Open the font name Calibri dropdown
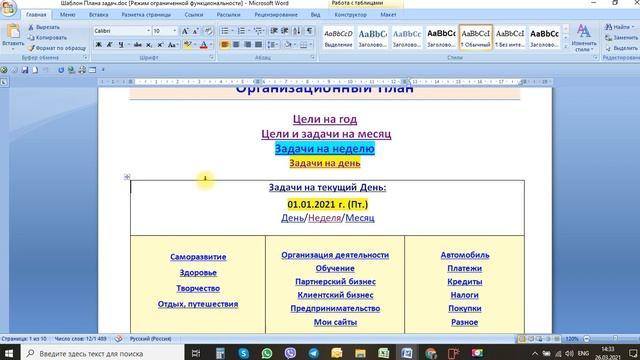 click(148, 31)
